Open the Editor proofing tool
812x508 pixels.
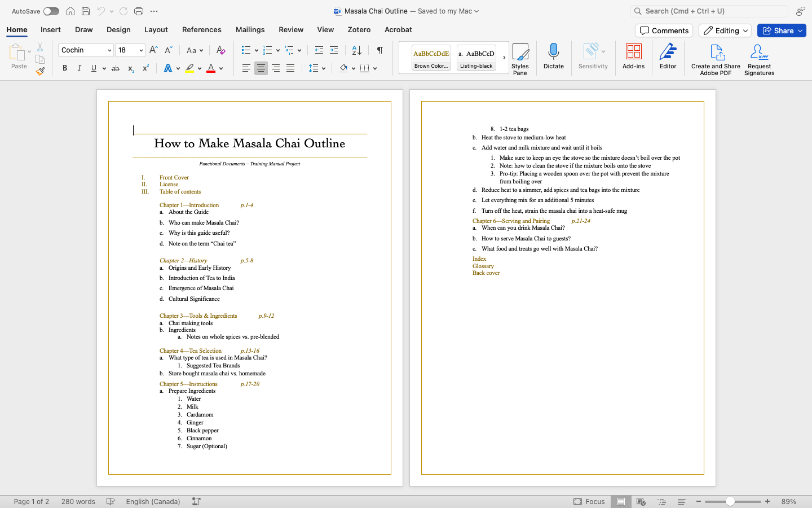(x=668, y=56)
